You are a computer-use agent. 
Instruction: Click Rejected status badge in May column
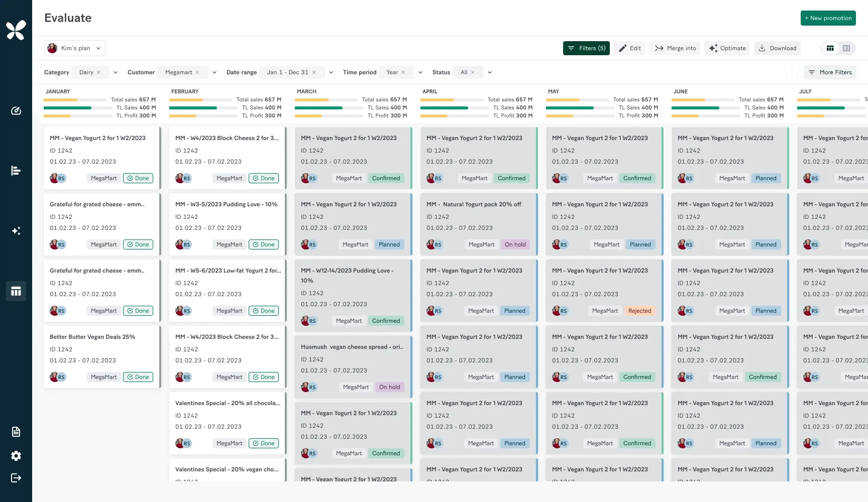[639, 311]
